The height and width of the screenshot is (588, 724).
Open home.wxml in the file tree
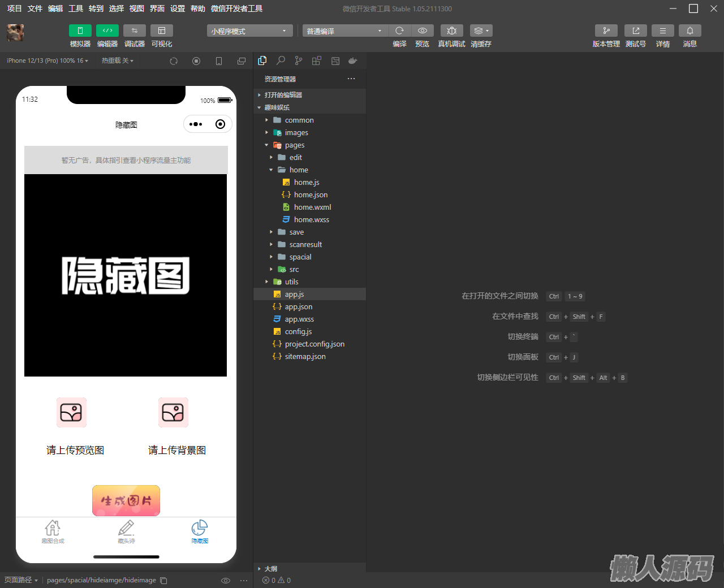312,207
